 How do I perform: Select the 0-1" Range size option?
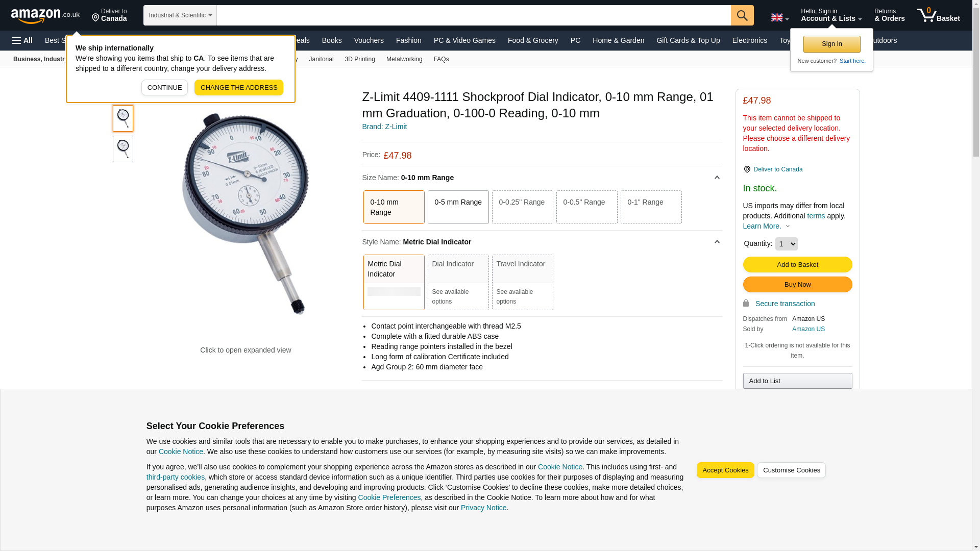[x=650, y=207]
